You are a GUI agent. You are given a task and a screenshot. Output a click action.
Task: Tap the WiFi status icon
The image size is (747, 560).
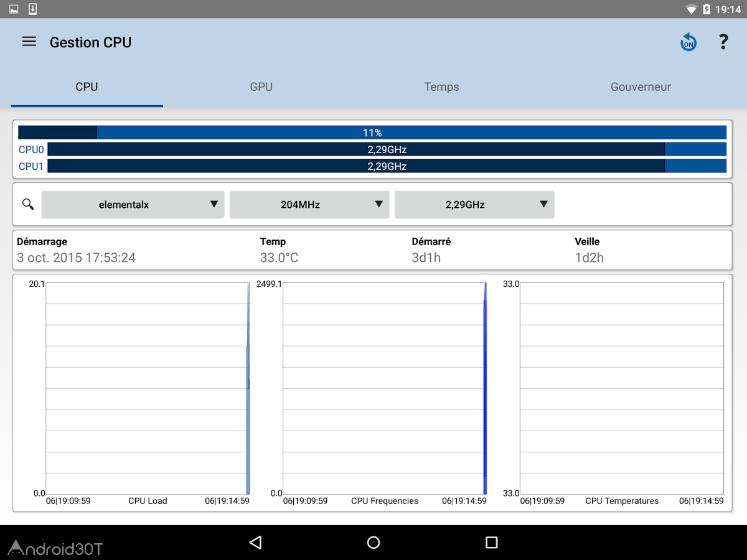[x=691, y=9]
